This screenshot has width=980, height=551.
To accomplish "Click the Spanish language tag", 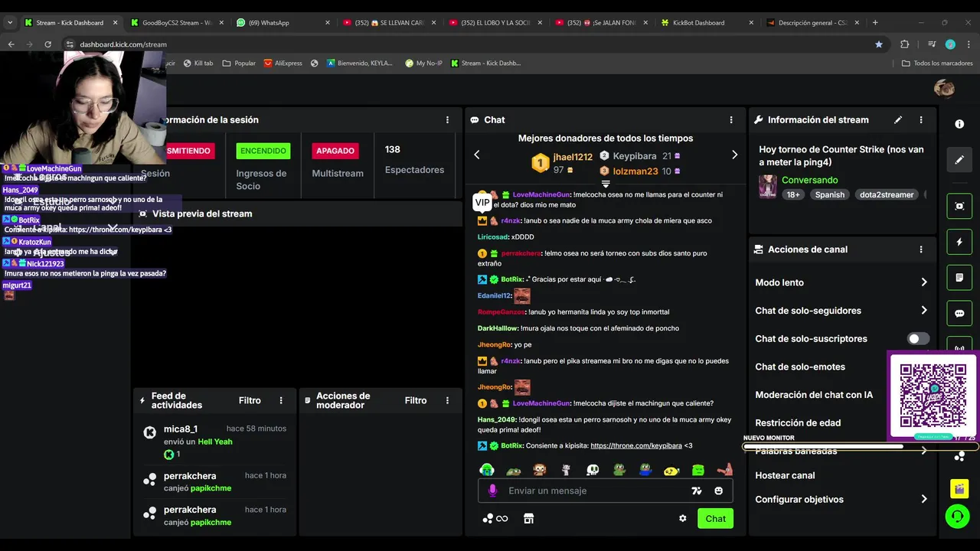I will point(829,194).
